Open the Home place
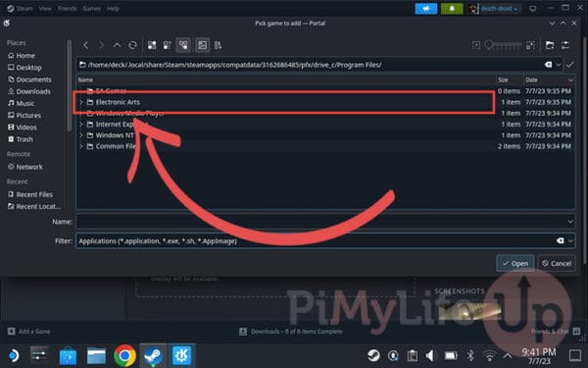 tap(22, 56)
